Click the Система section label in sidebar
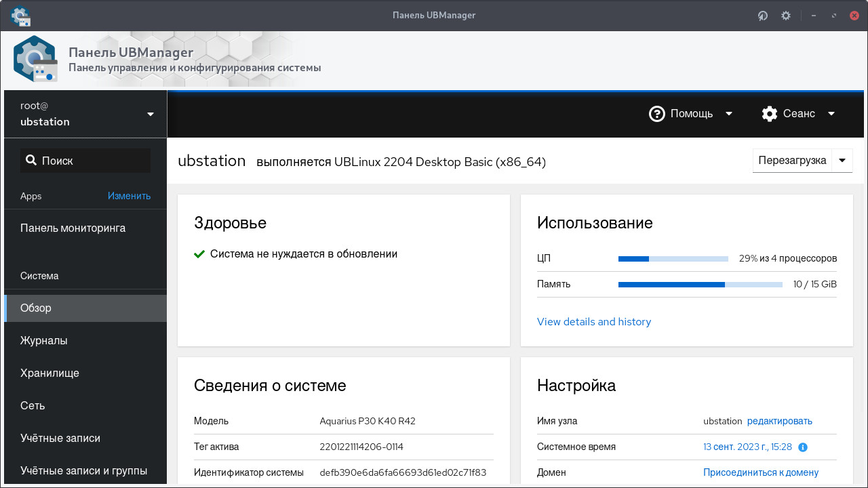The width and height of the screenshot is (868, 488). pos(39,276)
